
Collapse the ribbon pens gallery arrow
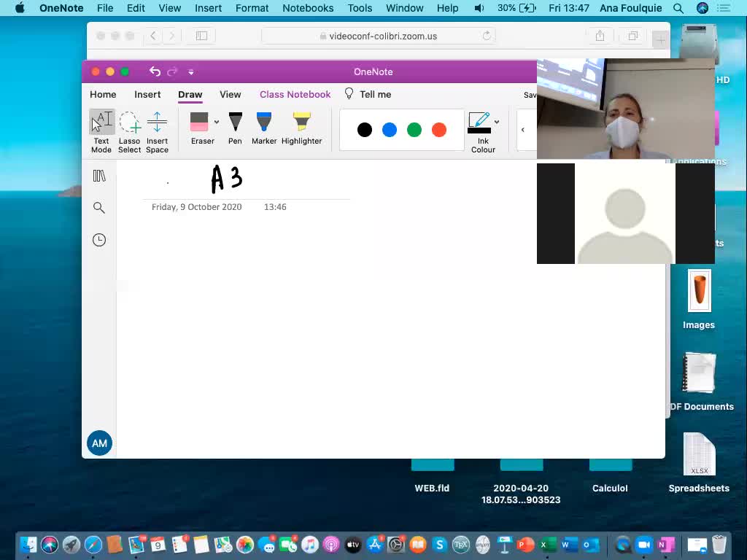pyautogui.click(x=523, y=130)
